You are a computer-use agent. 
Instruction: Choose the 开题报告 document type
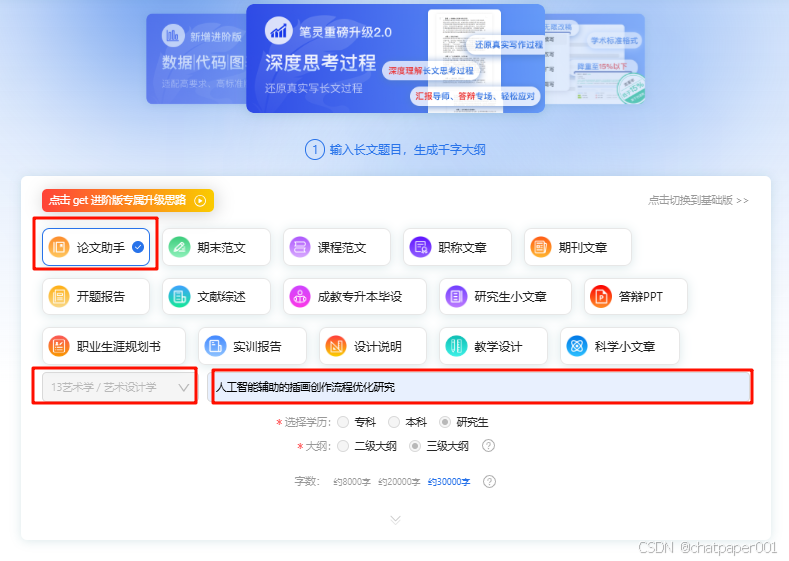pyautogui.click(x=96, y=296)
